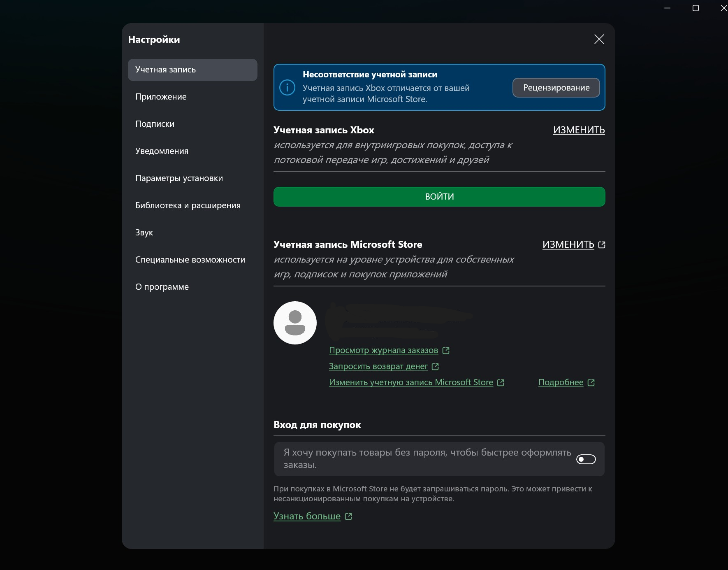This screenshot has width=728, height=570.
Task: Enable passwordless purchases toggle
Action: tap(586, 459)
